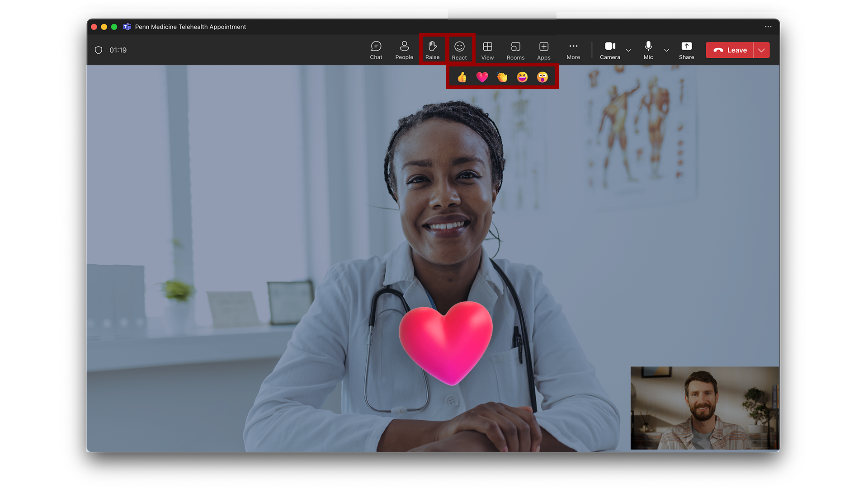Open breakout Rooms

coord(515,50)
